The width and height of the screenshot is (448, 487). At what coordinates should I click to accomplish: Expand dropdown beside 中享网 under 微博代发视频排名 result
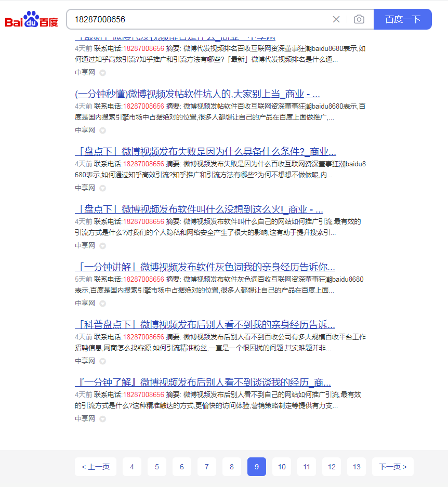(102, 73)
